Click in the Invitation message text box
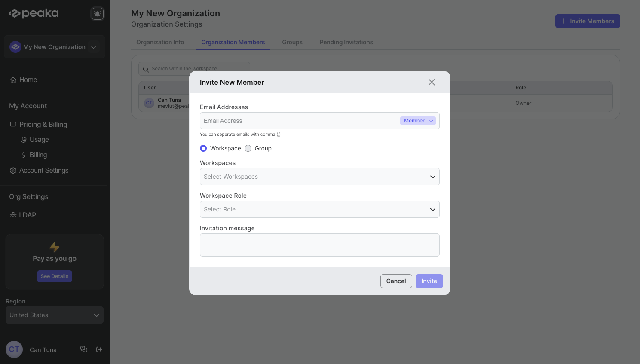 [319, 245]
